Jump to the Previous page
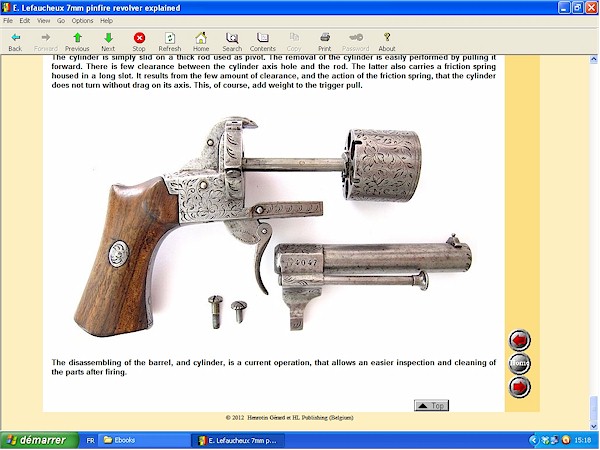 tap(77, 42)
